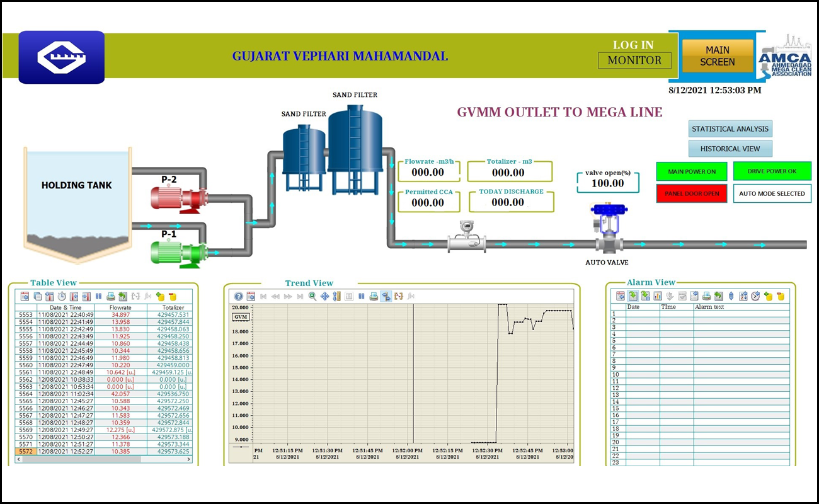
Task: Click the bar chart icon in Alarm View
Action: click(x=658, y=296)
